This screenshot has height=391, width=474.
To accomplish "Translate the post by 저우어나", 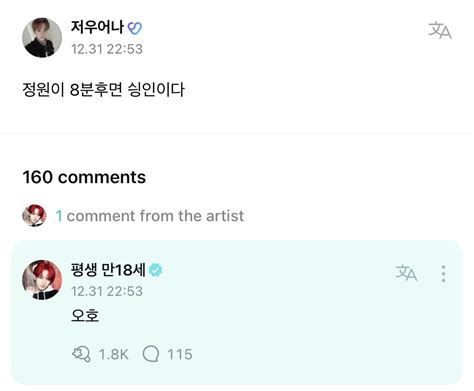I will (440, 30).
